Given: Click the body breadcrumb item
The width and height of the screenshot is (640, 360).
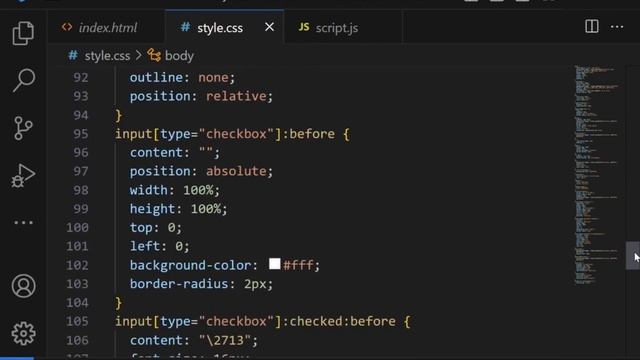Looking at the screenshot, I should coord(179,56).
